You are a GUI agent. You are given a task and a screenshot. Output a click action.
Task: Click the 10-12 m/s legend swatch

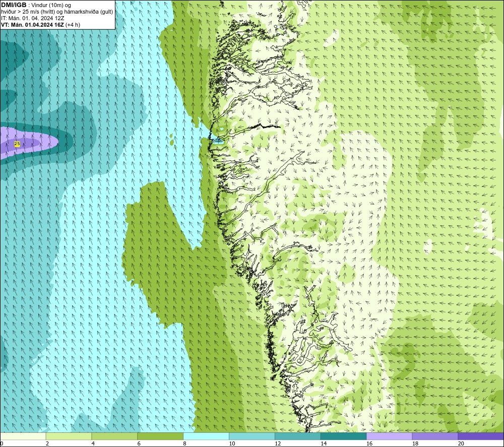(252, 436)
